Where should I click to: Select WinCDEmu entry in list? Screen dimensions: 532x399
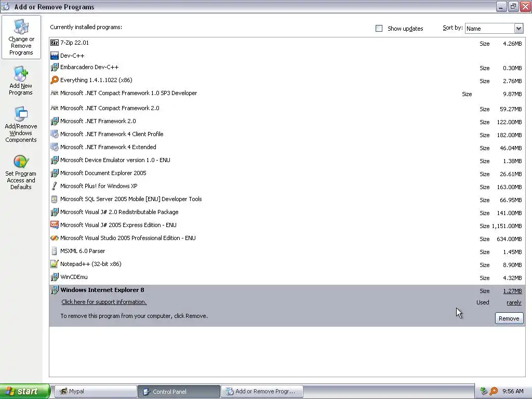point(287,277)
